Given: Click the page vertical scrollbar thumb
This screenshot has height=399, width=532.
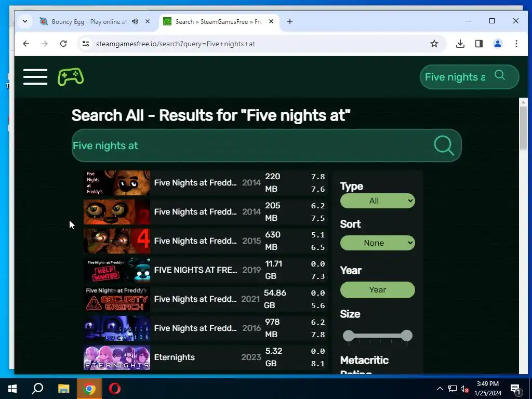Looking at the screenshot, I should pyautogui.click(x=523, y=127).
